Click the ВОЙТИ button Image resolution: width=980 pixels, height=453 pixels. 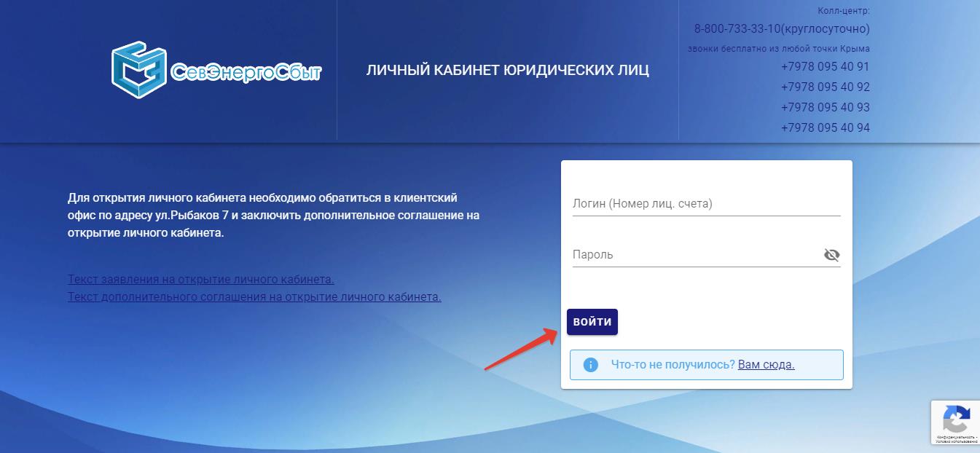592,322
